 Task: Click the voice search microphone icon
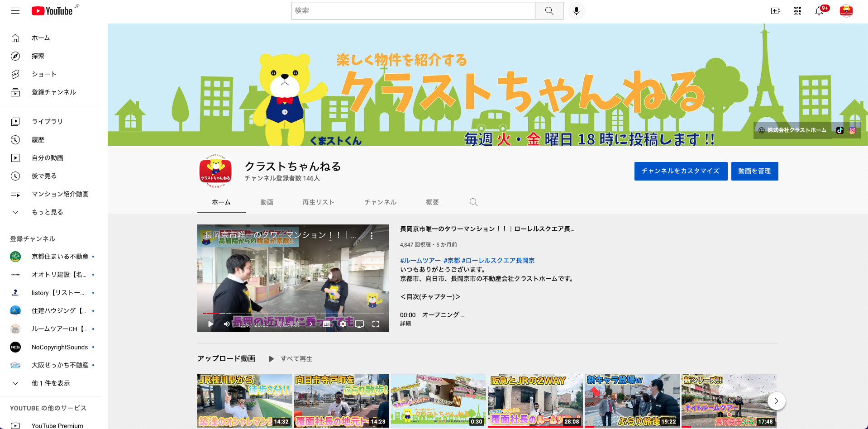coord(576,11)
